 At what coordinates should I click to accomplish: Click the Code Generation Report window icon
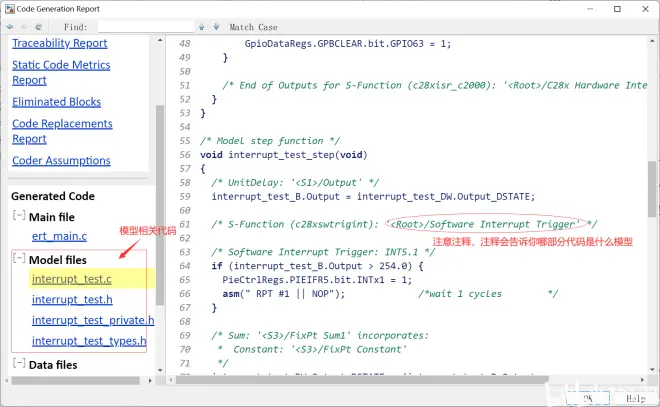point(9,9)
